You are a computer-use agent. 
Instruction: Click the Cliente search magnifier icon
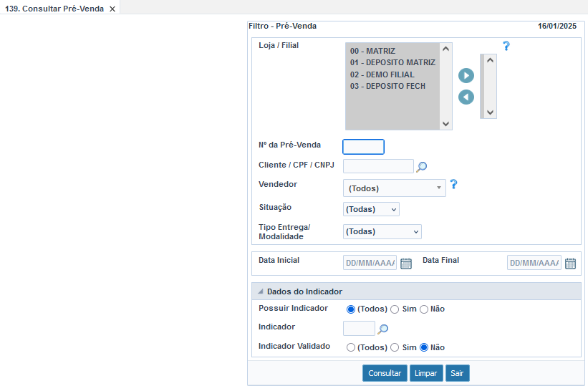coord(422,167)
